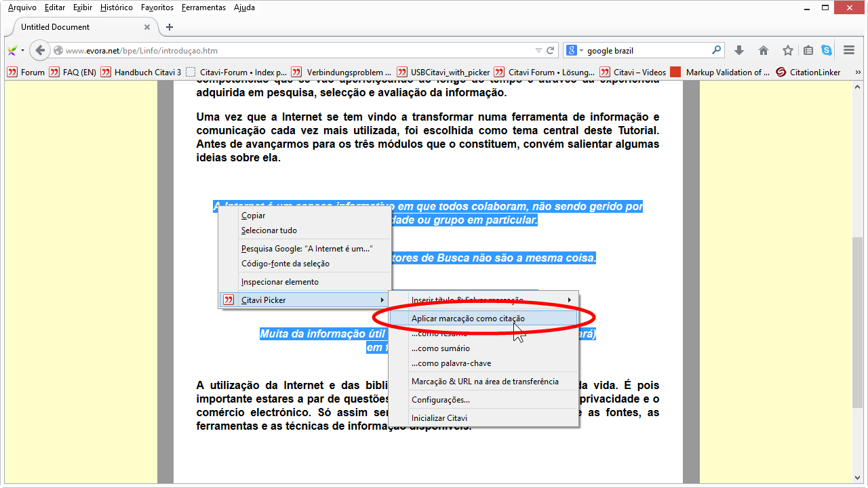Image resolution: width=868 pixels, height=488 pixels.
Task: Click the Citavi Picker toolbar icon
Action: point(12,50)
